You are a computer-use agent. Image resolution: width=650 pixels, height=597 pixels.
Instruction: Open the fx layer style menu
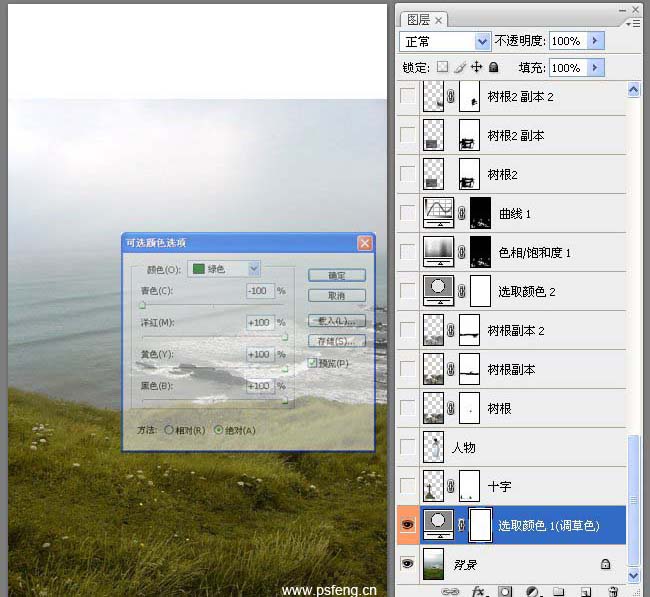pos(478,591)
